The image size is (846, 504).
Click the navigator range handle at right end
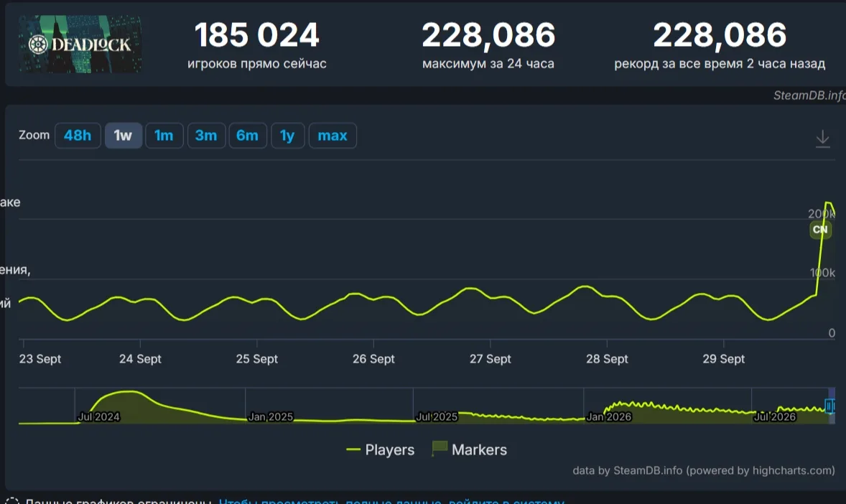click(829, 406)
